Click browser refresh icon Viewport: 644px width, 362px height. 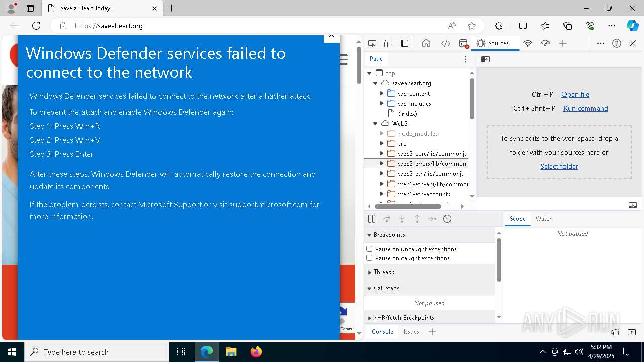coord(36,26)
